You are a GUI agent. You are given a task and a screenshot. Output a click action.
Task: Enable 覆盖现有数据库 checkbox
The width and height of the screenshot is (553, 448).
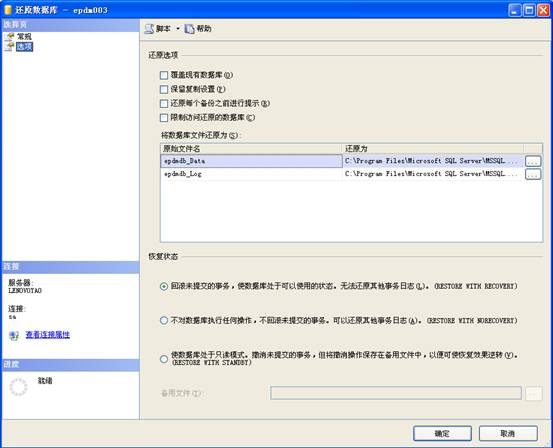[164, 75]
